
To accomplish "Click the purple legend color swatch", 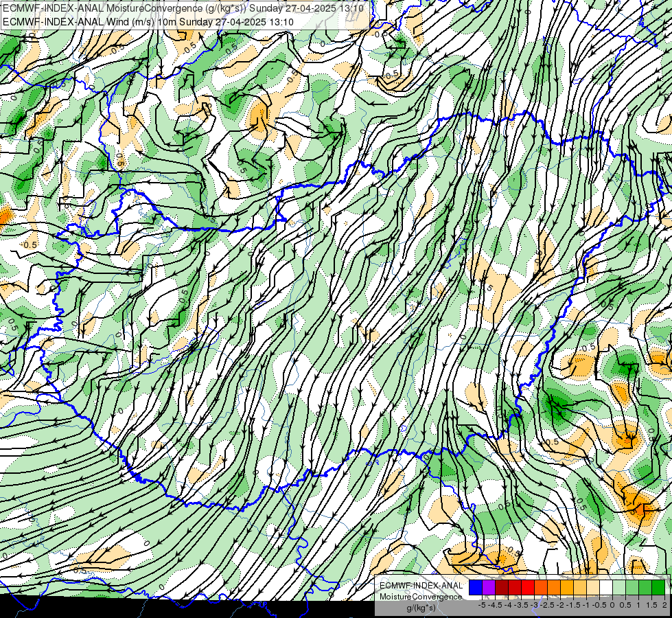I will click(x=489, y=588).
